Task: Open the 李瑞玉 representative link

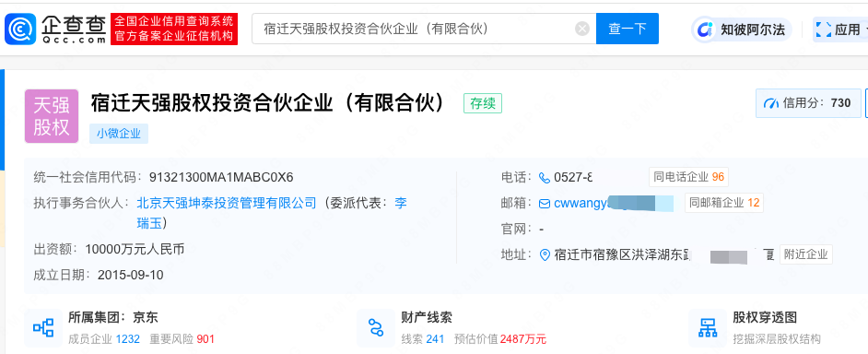Action: pos(272,213)
